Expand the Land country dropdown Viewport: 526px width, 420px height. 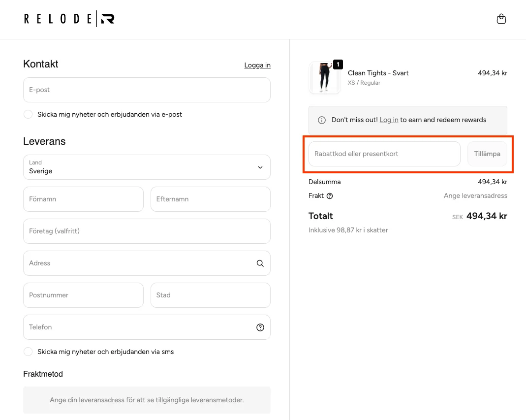(x=147, y=167)
